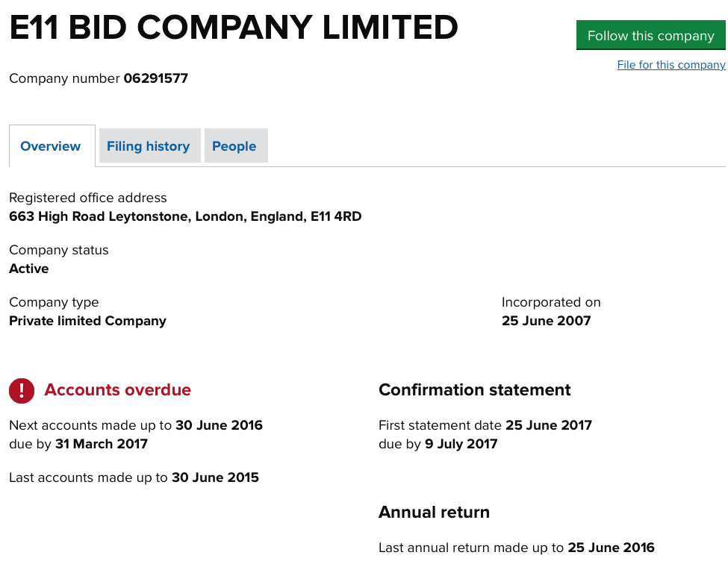Click the green Follow this company button

point(650,35)
